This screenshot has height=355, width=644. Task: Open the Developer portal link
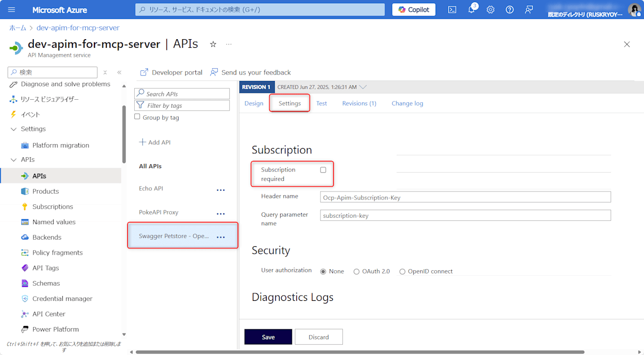point(171,72)
